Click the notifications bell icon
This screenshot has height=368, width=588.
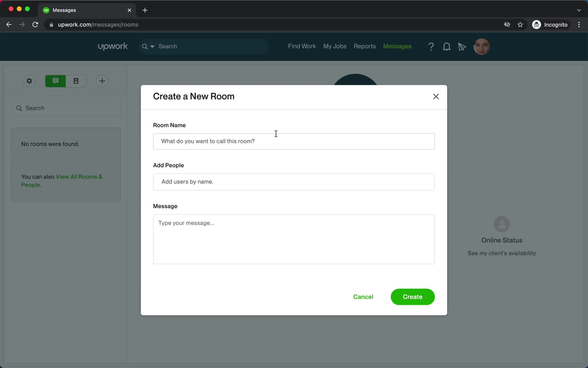point(447,46)
